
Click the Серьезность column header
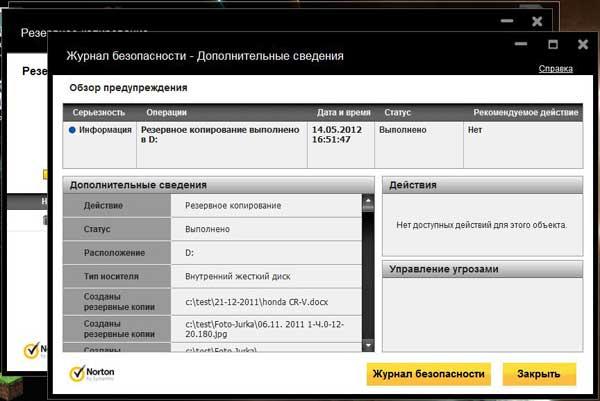coord(99,112)
